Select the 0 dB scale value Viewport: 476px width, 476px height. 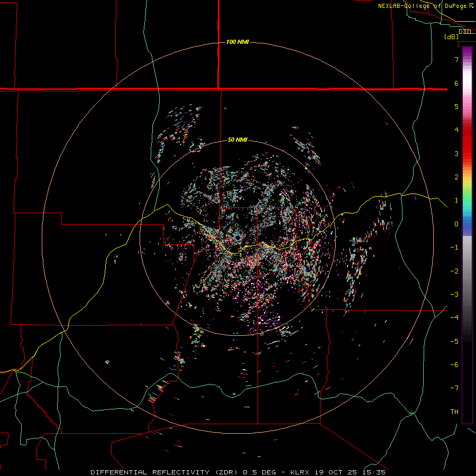456,224
